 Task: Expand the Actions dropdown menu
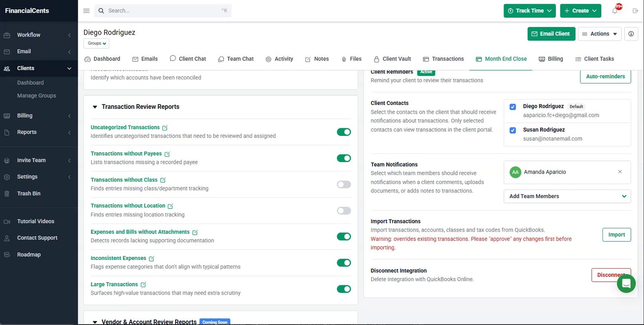tap(600, 34)
